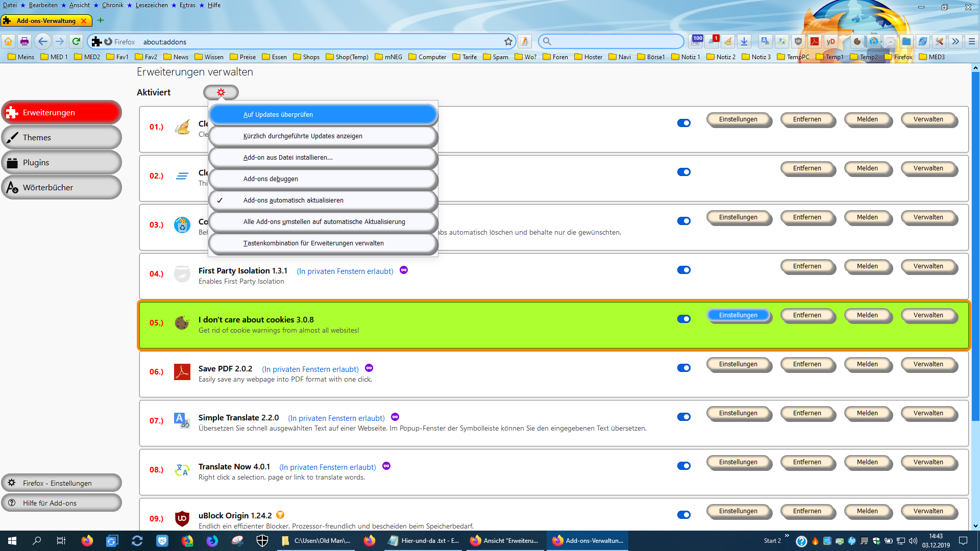Image resolution: width=980 pixels, height=551 pixels.
Task: Click the red gear tools dropdown button
Action: tap(220, 92)
